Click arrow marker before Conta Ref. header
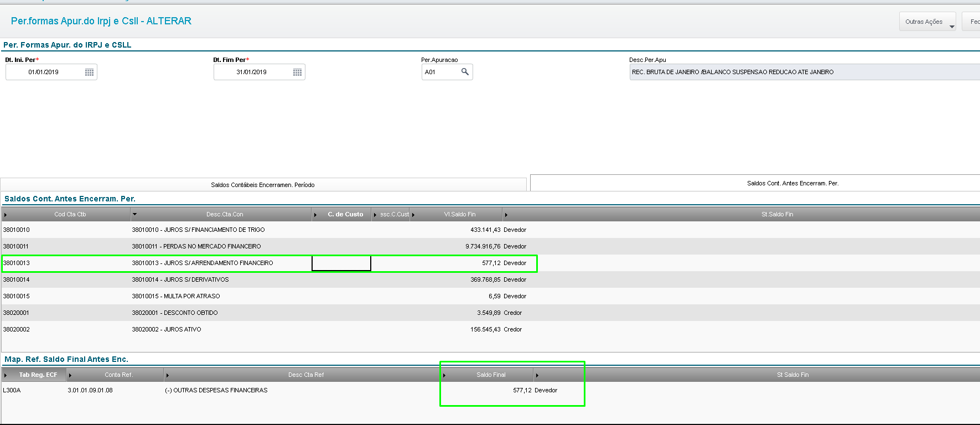Viewport: 980px width, 425px height. 70,375
